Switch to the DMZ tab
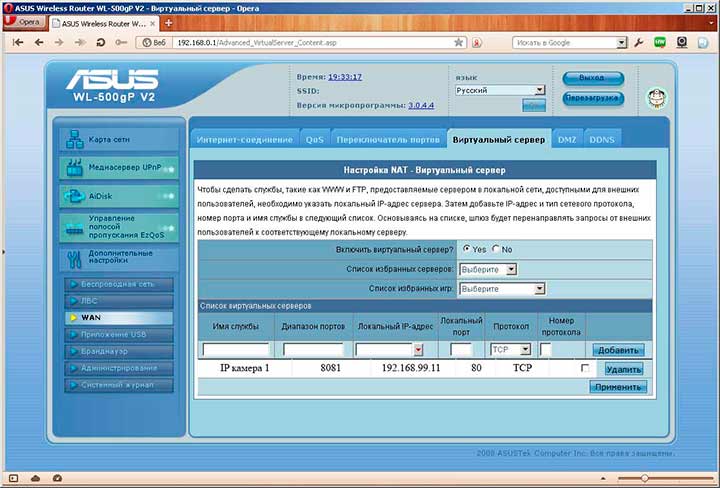The image size is (720, 488). [x=567, y=140]
